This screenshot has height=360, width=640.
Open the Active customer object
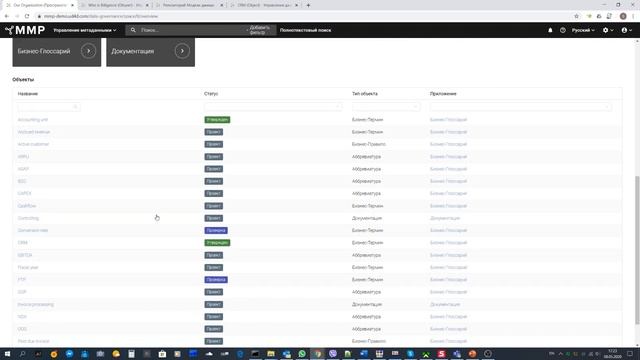[x=33, y=144]
